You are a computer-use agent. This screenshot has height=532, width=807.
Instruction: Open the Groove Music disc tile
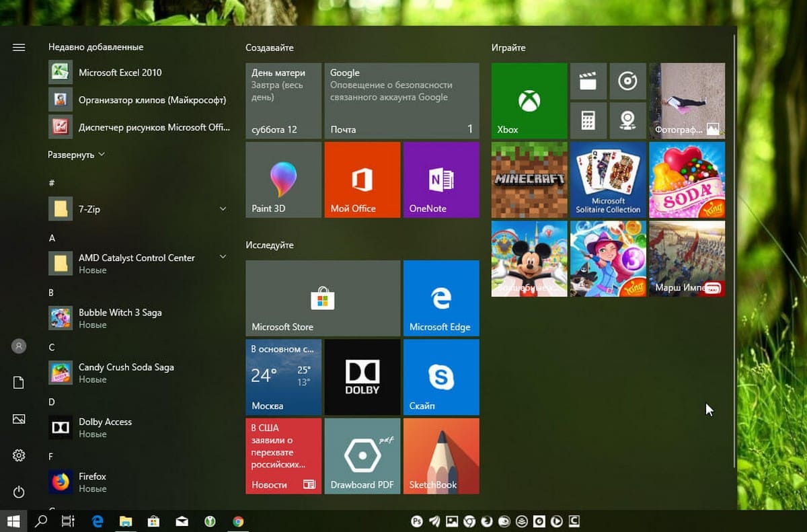627,81
